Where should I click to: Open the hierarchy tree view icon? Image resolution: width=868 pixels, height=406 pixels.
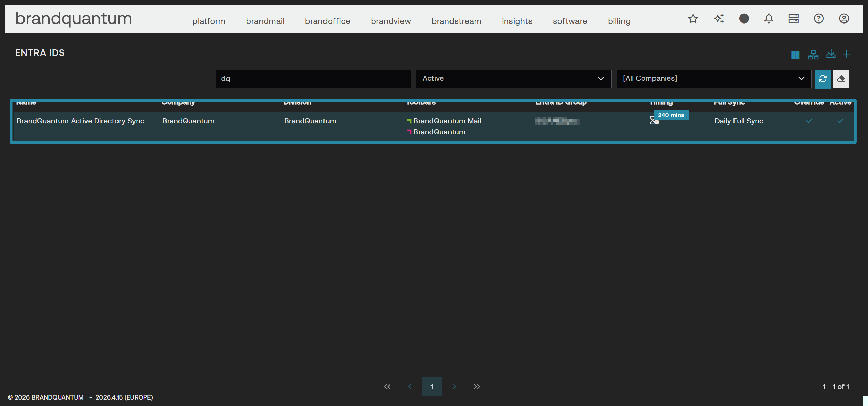[x=813, y=55]
